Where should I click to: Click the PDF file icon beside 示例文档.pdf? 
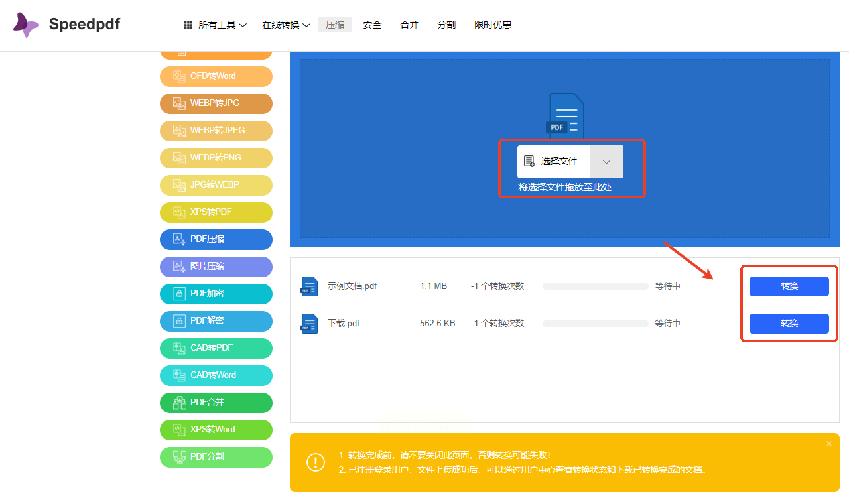(309, 286)
